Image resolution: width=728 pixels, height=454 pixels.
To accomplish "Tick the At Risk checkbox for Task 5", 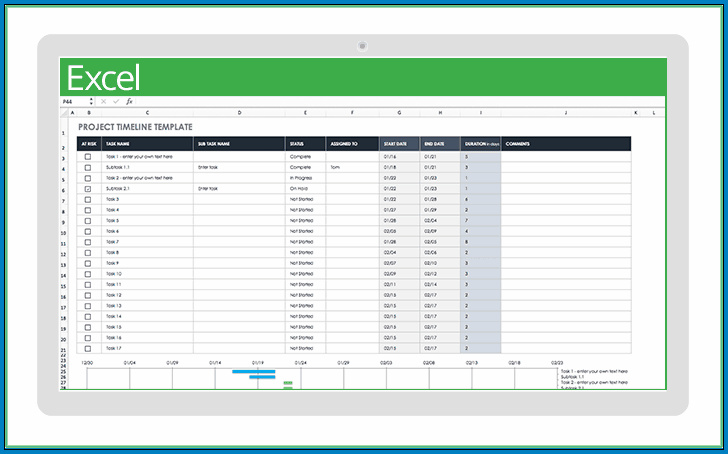I will pyautogui.click(x=88, y=221).
